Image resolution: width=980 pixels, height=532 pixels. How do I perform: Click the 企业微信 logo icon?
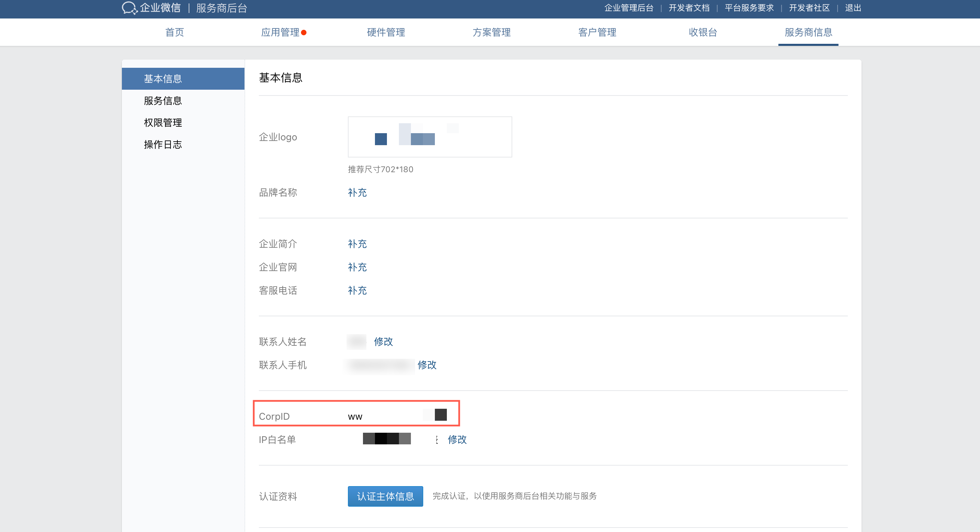129,8
